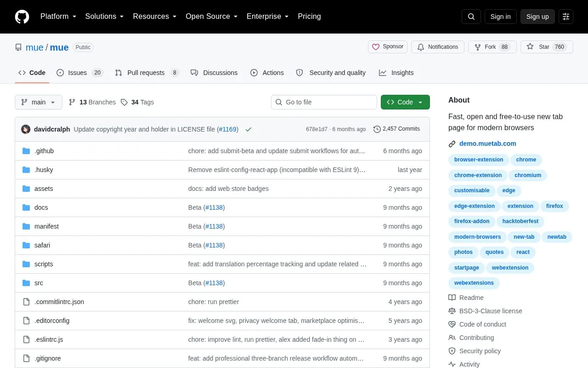This screenshot has height=368, width=588.
Task: Select the chromium topic tag
Action: 528,175
